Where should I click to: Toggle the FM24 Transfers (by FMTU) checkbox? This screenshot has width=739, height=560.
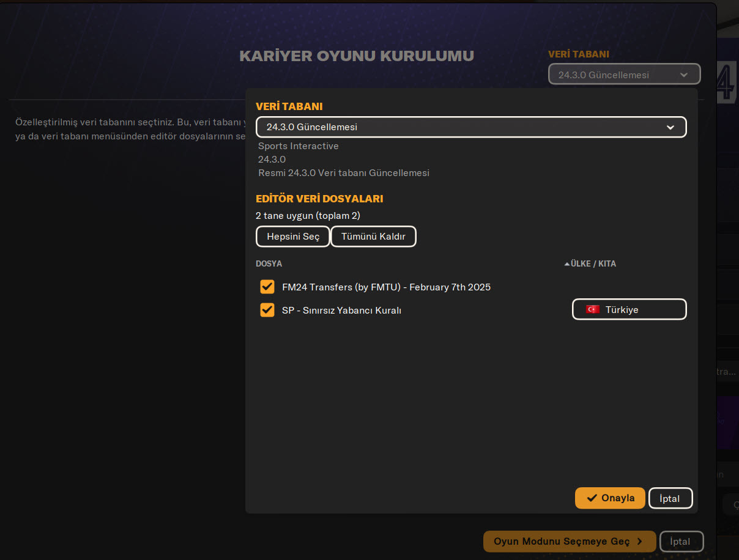click(267, 287)
